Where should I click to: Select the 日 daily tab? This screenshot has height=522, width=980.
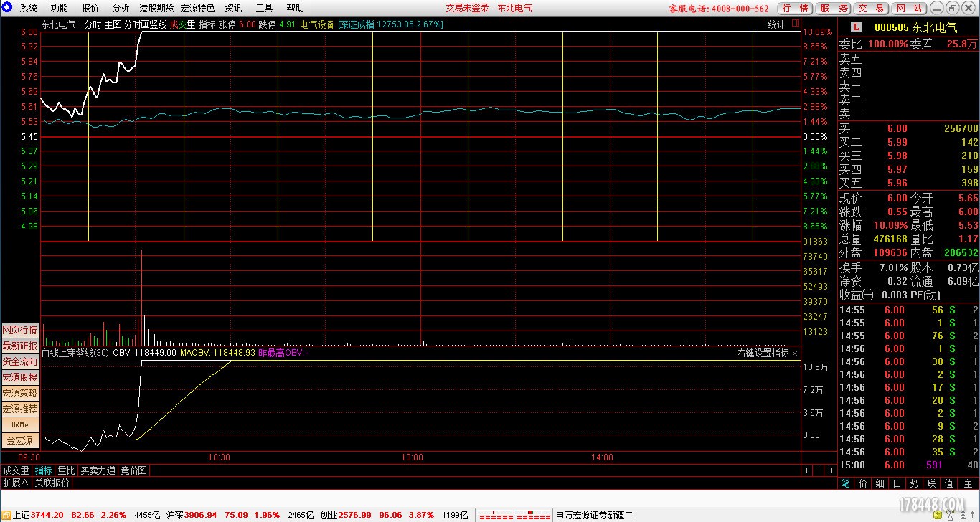coord(897,484)
